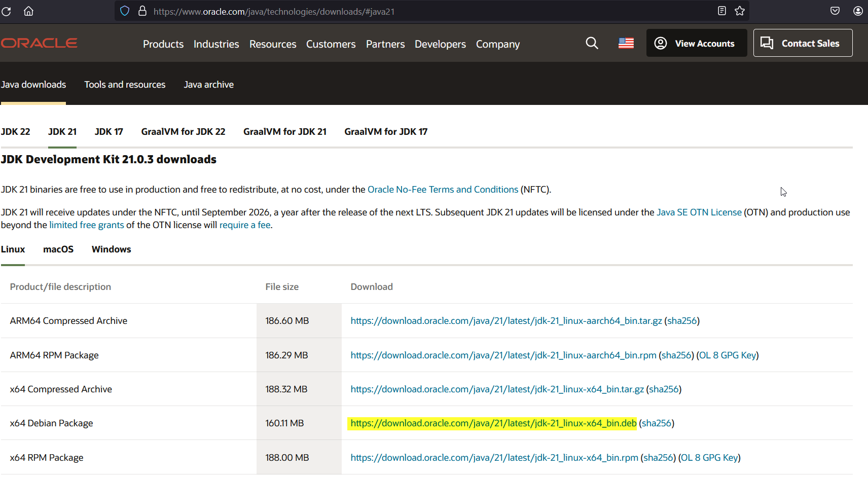This screenshot has width=868, height=477.
Task: Reload the page with the refresh icon
Action: (x=6, y=11)
